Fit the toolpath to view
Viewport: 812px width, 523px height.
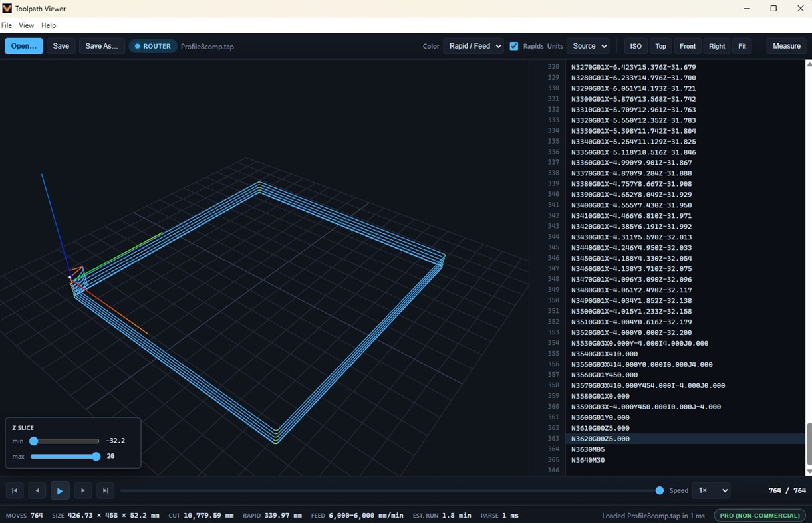coord(742,46)
